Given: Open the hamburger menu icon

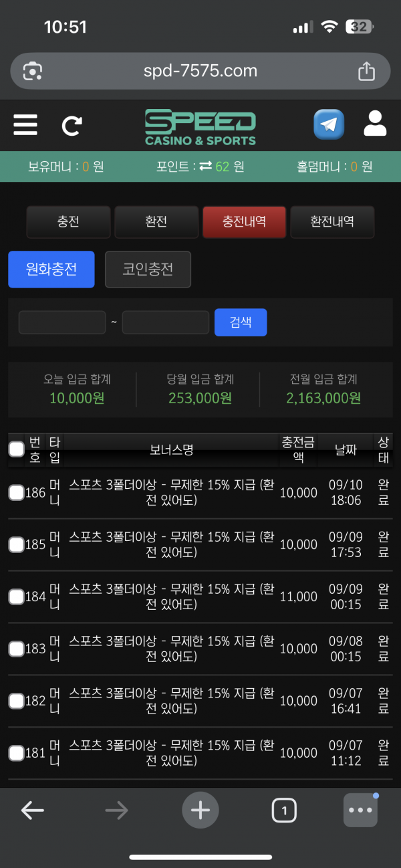Looking at the screenshot, I should coord(25,125).
